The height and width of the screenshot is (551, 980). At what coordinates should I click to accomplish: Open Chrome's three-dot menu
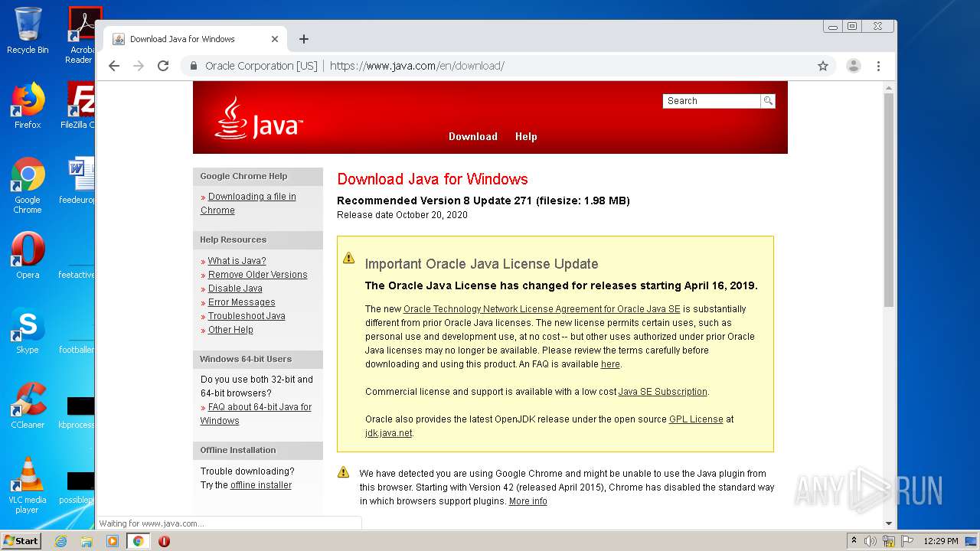coord(879,66)
